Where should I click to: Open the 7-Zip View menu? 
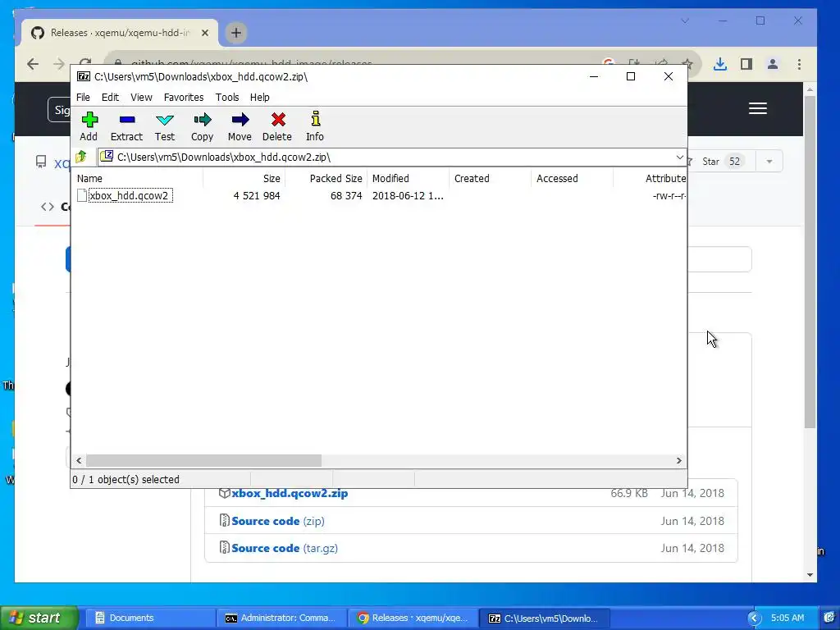click(141, 98)
